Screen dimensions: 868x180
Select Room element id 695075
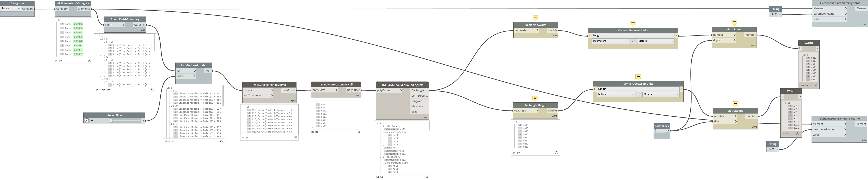pos(78,37)
